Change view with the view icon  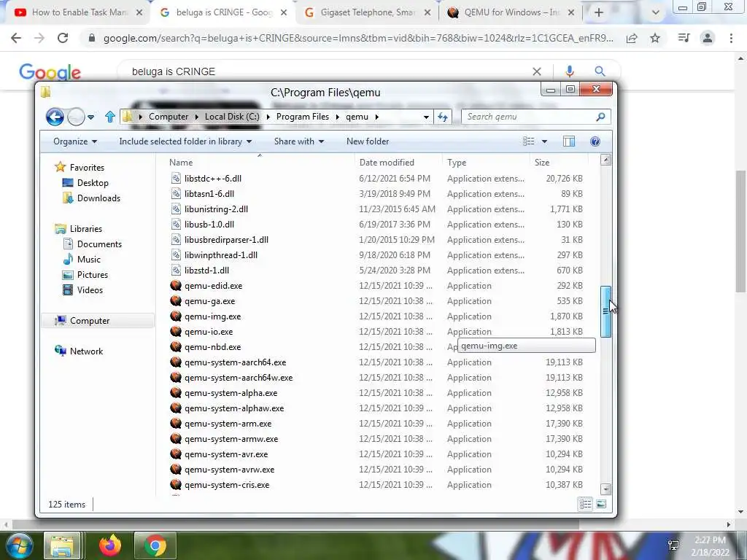pyautogui.click(x=528, y=141)
